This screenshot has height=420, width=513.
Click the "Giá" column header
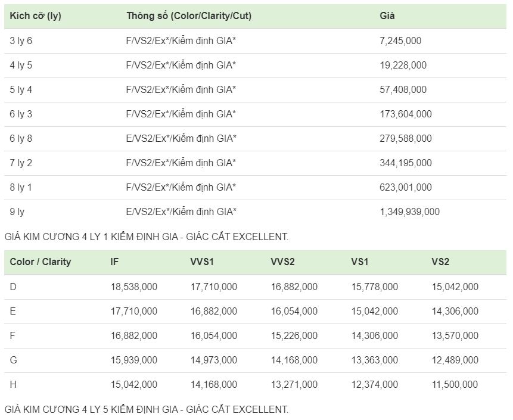point(387,16)
